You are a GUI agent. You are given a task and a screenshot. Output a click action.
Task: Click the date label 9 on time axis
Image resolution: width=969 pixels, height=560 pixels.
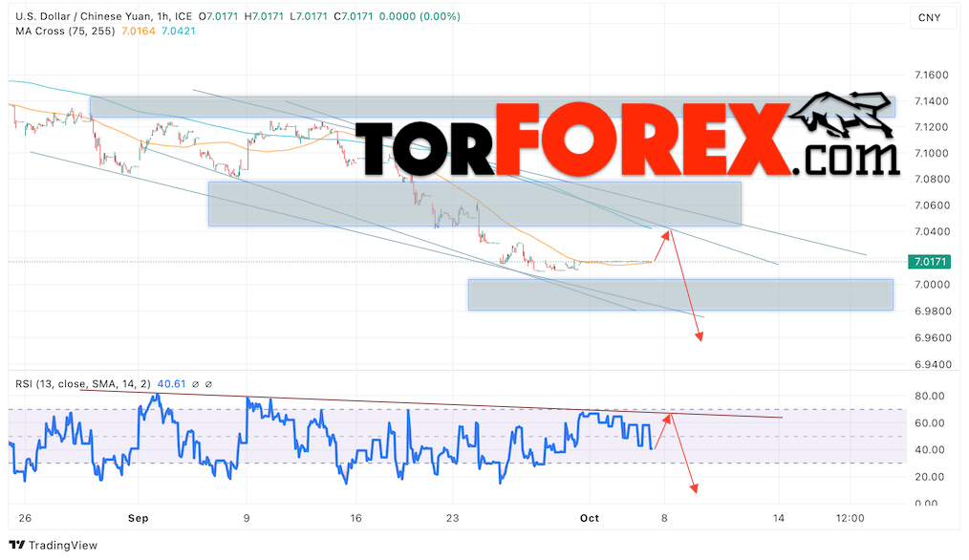[x=247, y=518]
